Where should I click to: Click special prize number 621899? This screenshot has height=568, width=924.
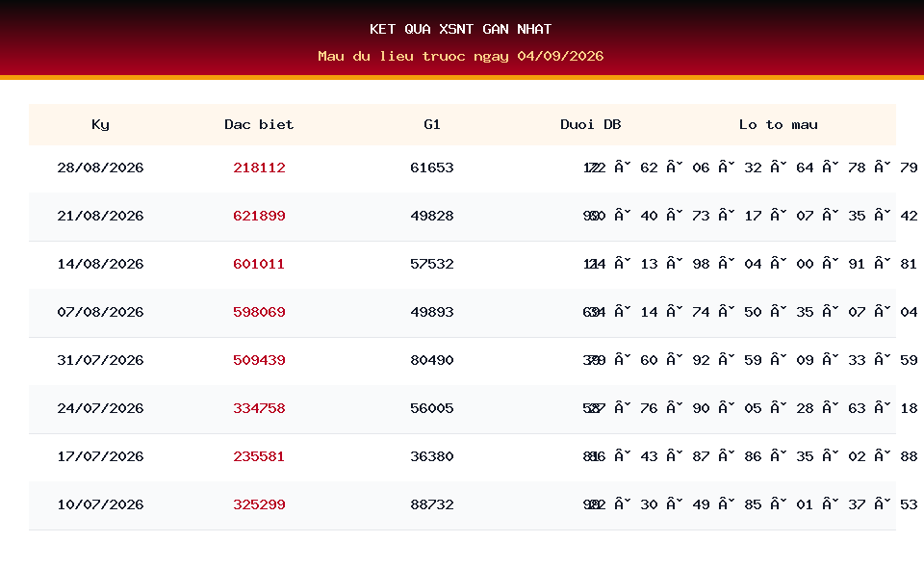pos(259,217)
